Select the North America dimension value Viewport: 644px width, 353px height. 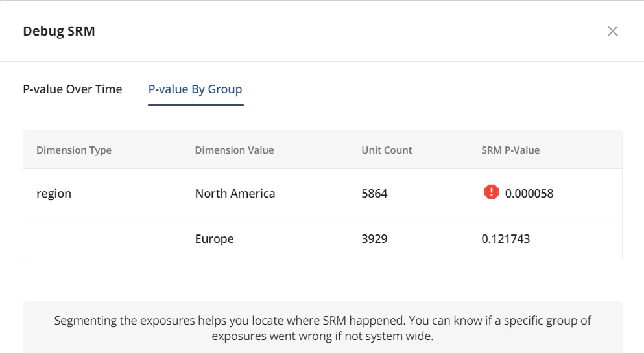click(235, 194)
